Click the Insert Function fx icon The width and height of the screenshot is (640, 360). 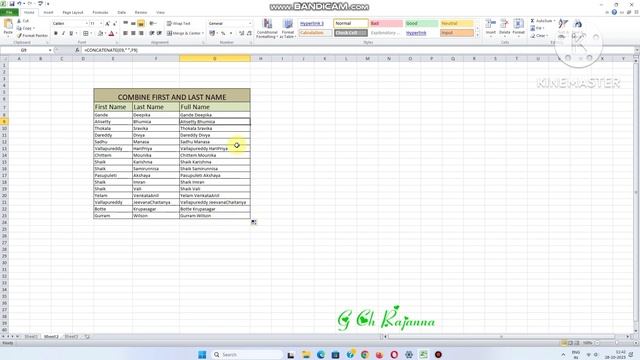pos(77,50)
